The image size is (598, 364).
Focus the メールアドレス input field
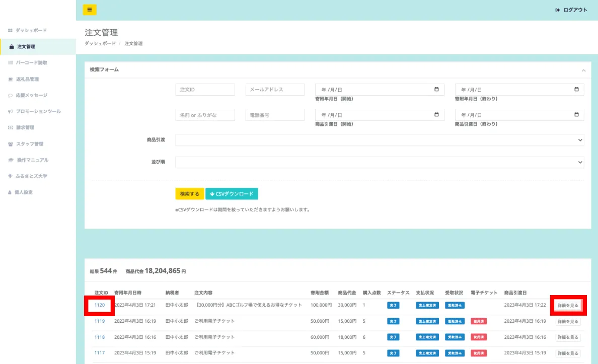[275, 90]
